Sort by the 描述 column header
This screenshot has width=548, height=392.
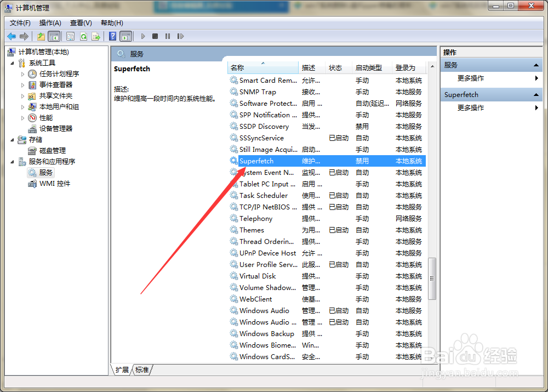click(x=312, y=67)
